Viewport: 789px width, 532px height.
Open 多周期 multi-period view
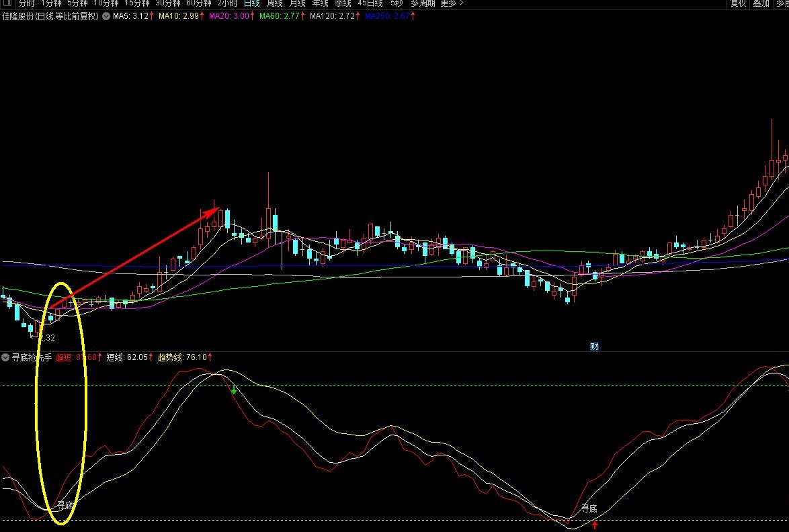[423, 3]
